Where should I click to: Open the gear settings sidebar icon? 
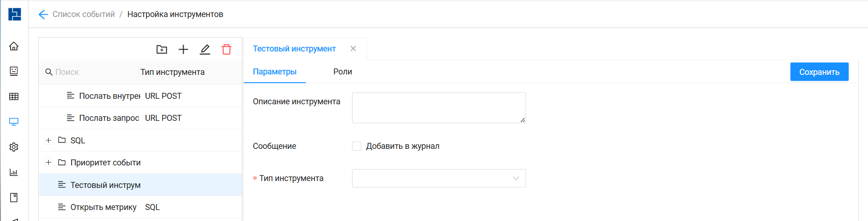click(x=14, y=147)
